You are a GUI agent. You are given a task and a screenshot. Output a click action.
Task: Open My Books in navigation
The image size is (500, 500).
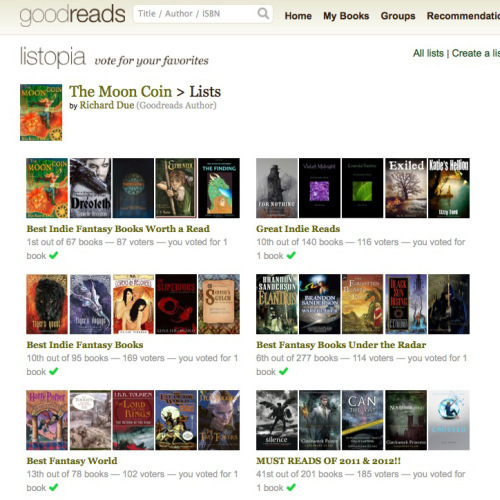pyautogui.click(x=346, y=16)
